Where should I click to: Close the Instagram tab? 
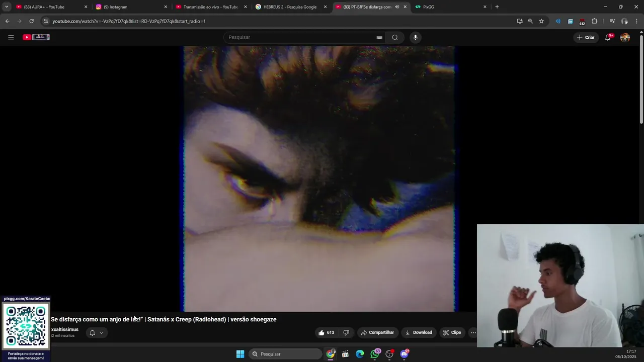pos(166,7)
